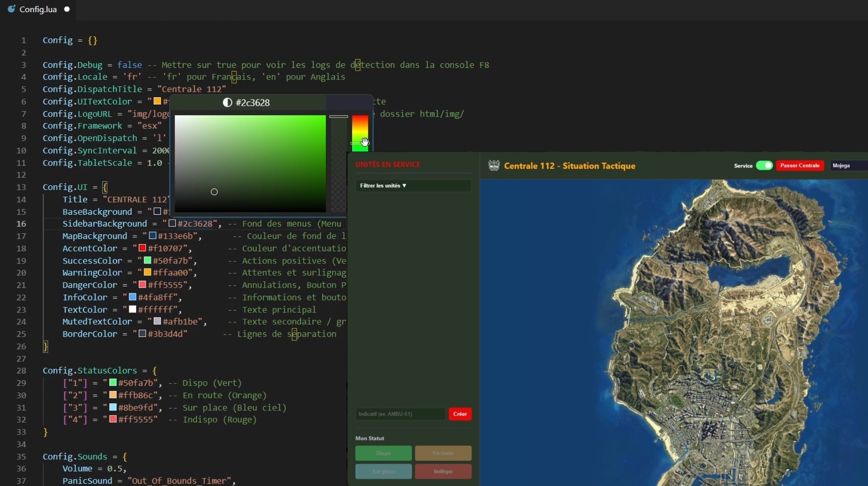Click the DangerColor #ff5555 swatch
Viewport: 868px width, 486px height.
(142, 285)
